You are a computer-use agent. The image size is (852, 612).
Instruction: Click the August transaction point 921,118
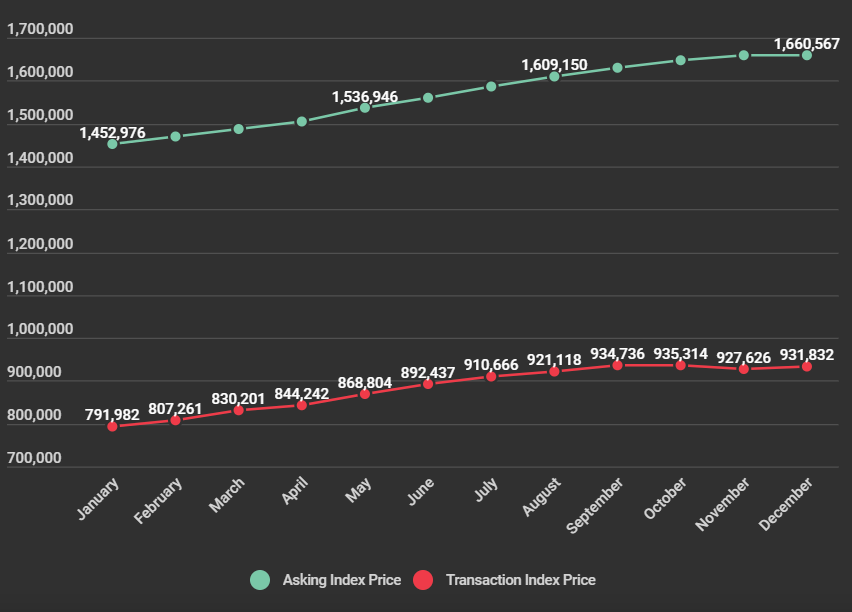(554, 372)
